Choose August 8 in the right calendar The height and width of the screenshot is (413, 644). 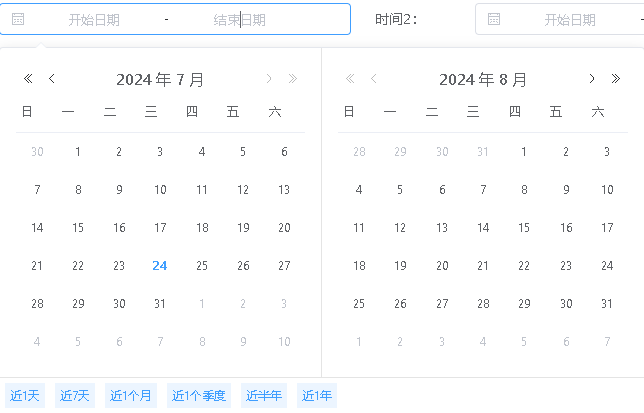(524, 190)
